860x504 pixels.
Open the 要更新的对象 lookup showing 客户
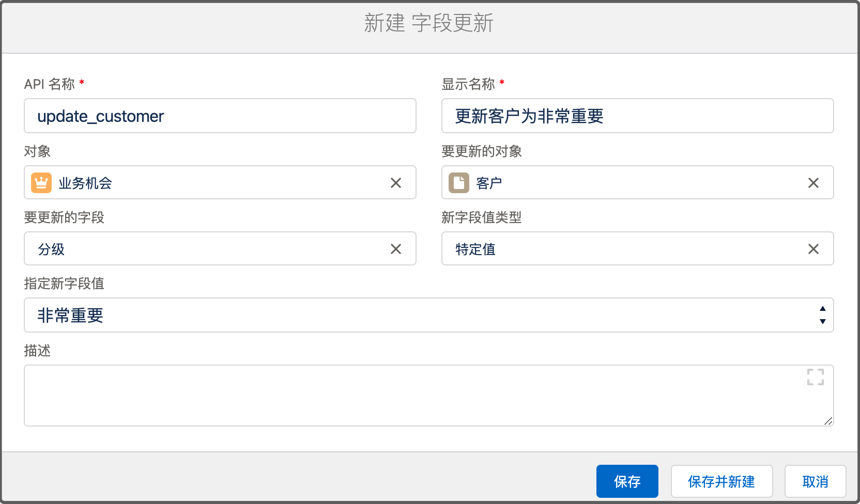637,182
